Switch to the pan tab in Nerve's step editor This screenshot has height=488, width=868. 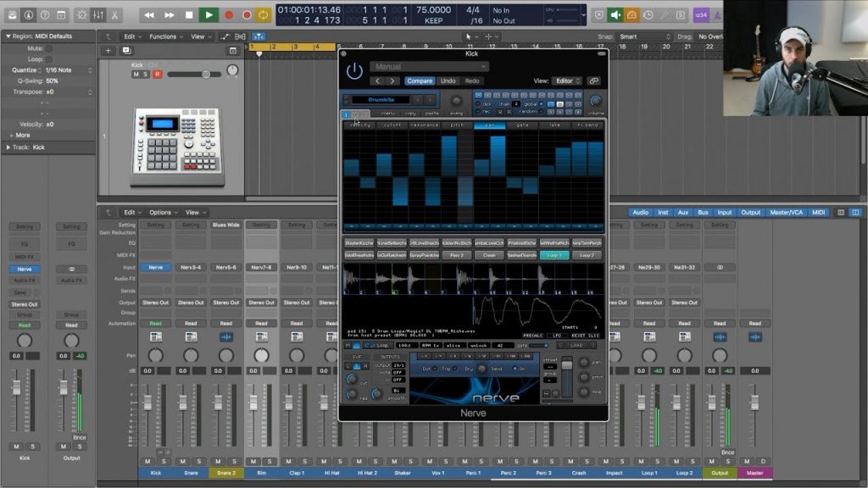click(x=489, y=125)
